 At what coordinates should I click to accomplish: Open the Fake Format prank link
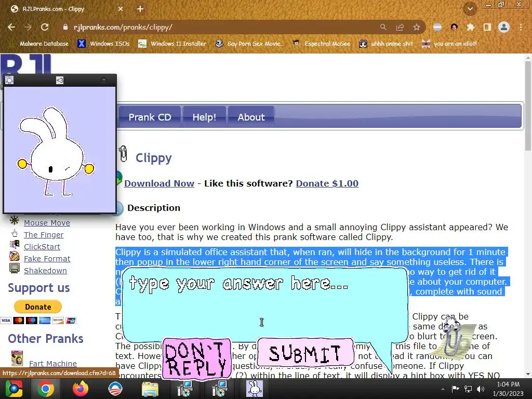(x=47, y=259)
